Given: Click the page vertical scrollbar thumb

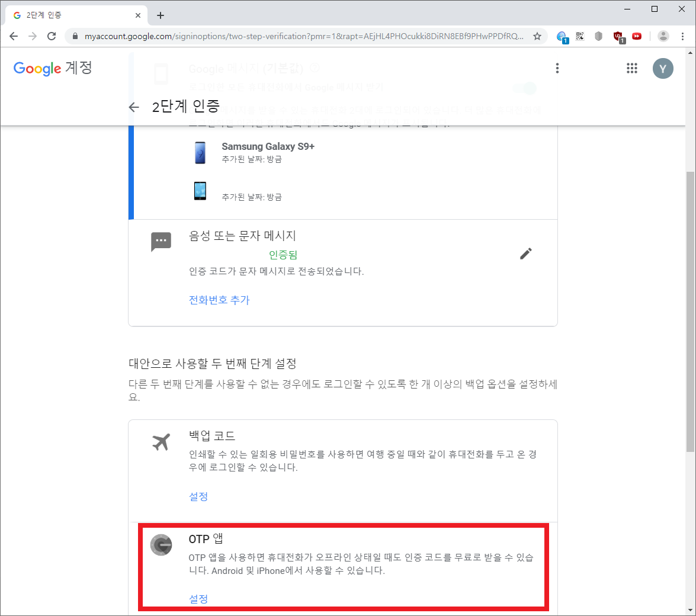Looking at the screenshot, I should click(690, 312).
